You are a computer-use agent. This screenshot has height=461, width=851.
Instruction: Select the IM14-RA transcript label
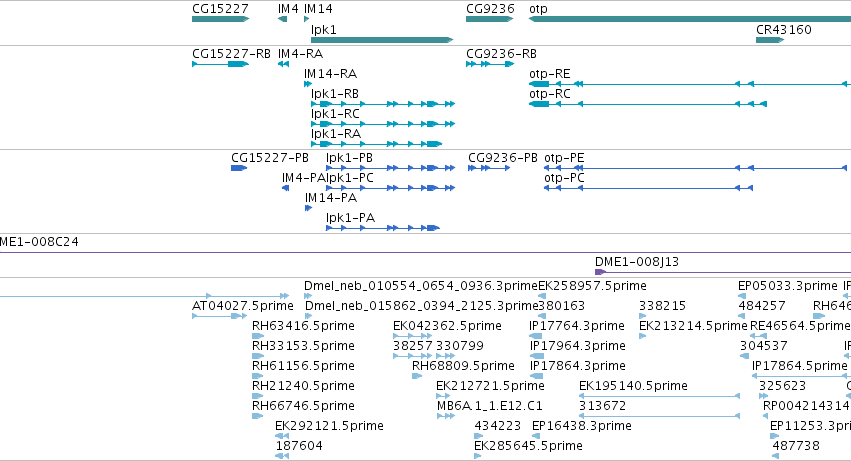point(330,74)
